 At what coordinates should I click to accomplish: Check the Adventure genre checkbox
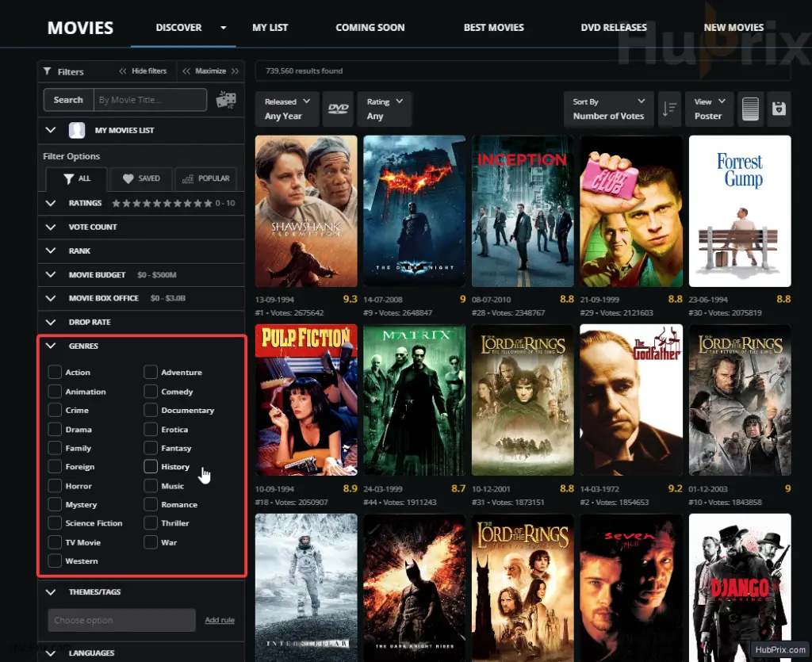coord(151,372)
